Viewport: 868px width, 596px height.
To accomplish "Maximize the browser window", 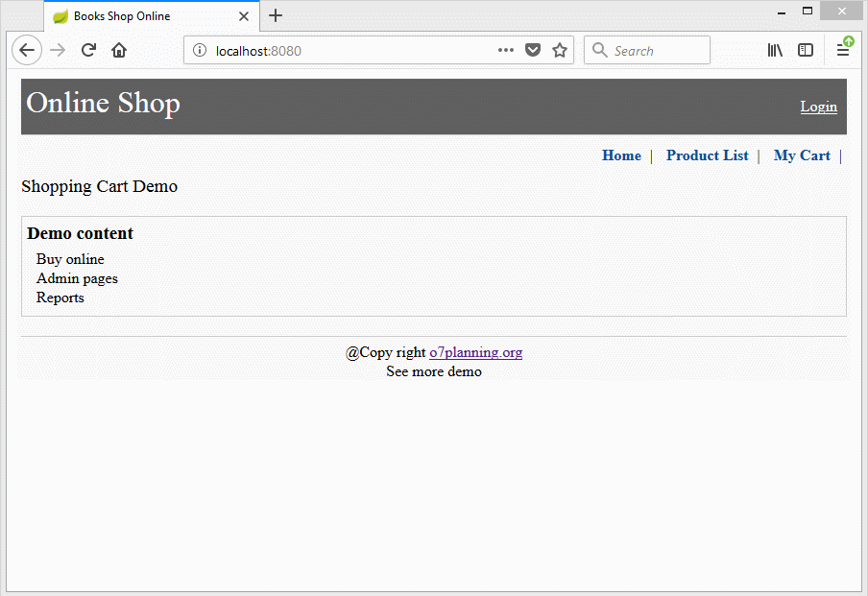I will [808, 12].
